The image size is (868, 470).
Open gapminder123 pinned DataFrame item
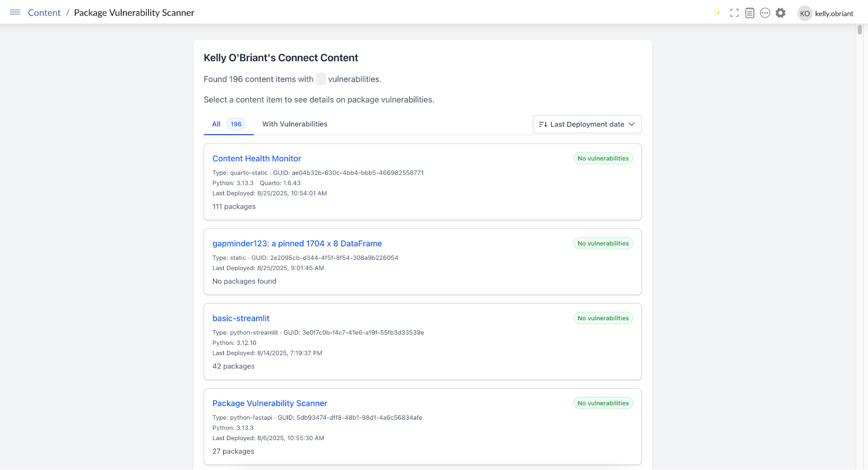(297, 244)
